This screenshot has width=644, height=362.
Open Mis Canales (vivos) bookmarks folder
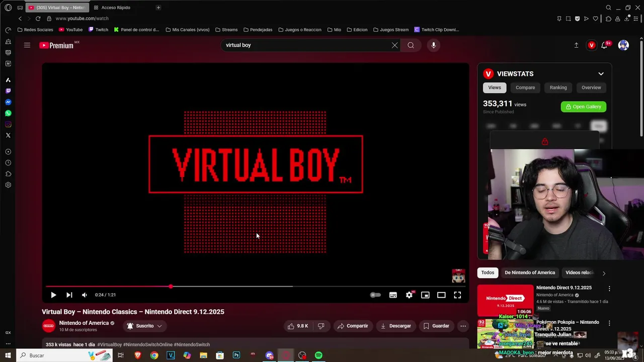pos(187,30)
